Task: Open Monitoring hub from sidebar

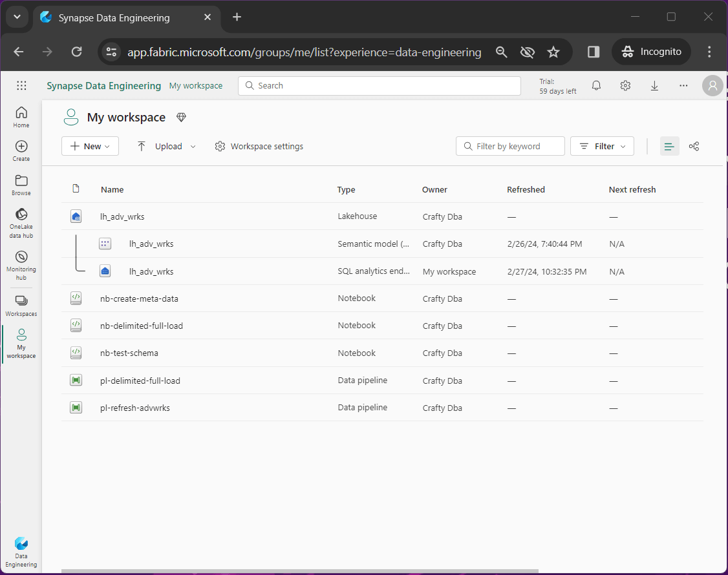Action: pos(21,264)
